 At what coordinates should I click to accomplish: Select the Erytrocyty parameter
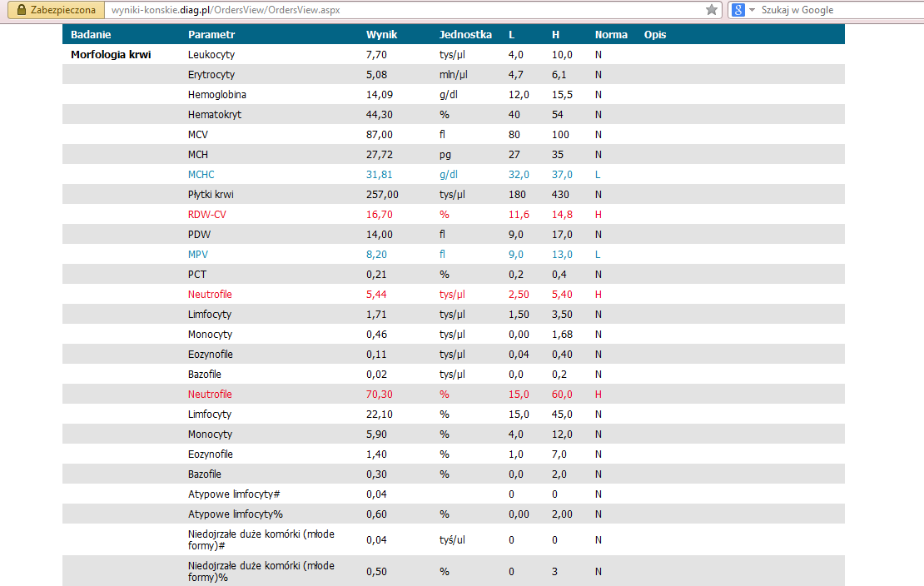211,75
